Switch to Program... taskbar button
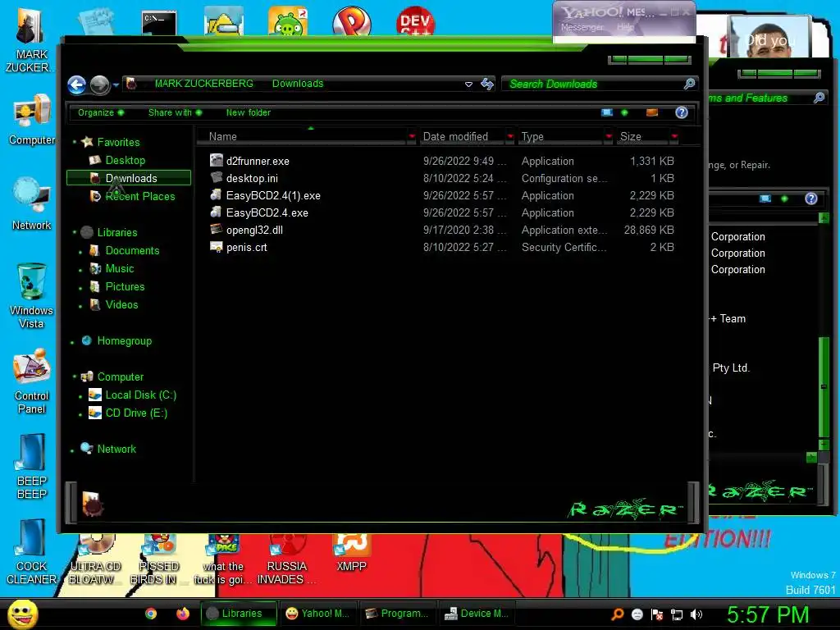840x630 pixels. 397,614
